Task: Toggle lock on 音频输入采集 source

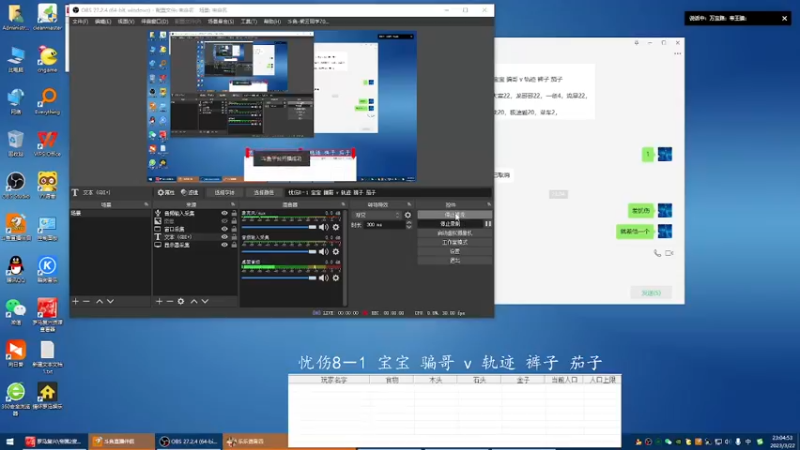Action: [234, 213]
